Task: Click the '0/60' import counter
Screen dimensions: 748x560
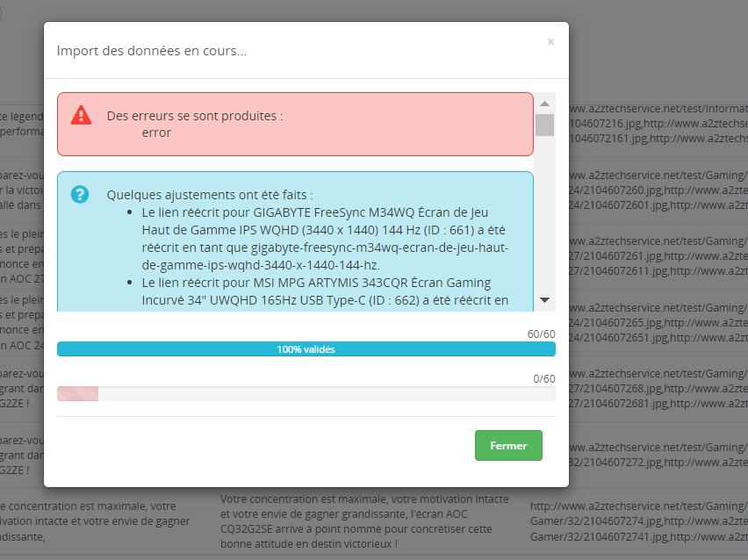Action: tap(543, 378)
